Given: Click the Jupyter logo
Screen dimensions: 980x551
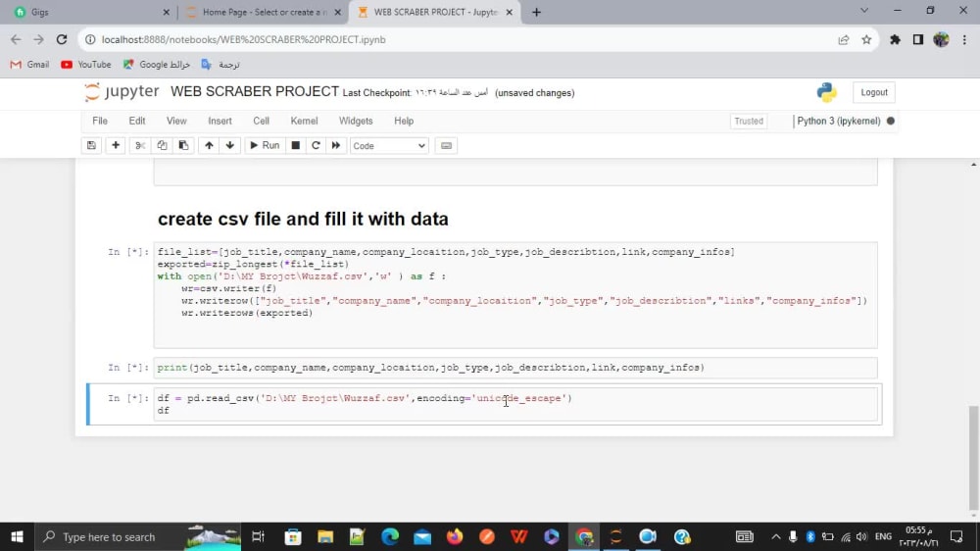Looking at the screenshot, I should [x=122, y=92].
